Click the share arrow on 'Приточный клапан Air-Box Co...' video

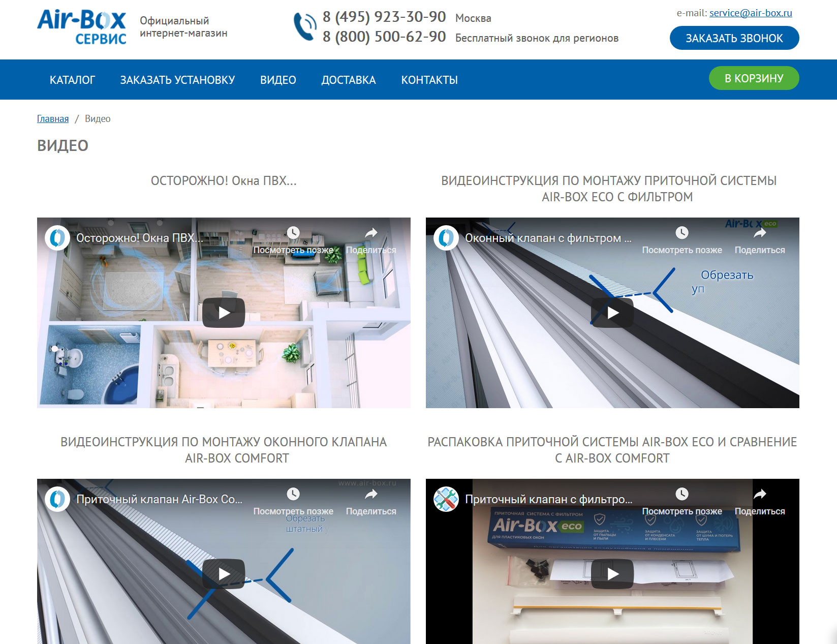coord(371,494)
